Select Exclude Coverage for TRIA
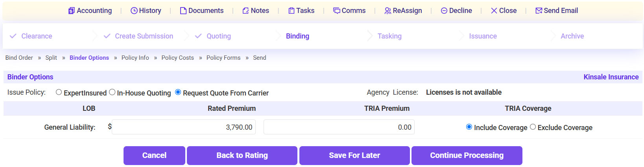Screen dimensions: 644x167 point(533,127)
